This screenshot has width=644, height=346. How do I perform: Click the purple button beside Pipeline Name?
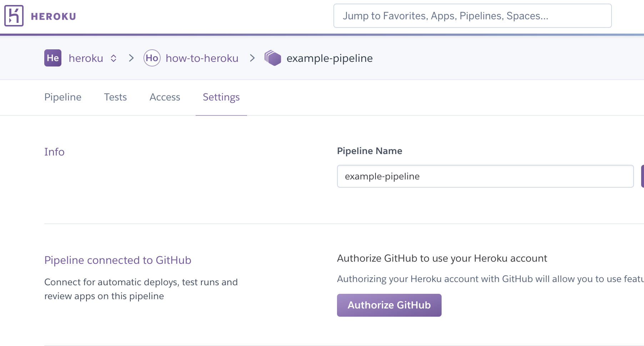click(642, 176)
